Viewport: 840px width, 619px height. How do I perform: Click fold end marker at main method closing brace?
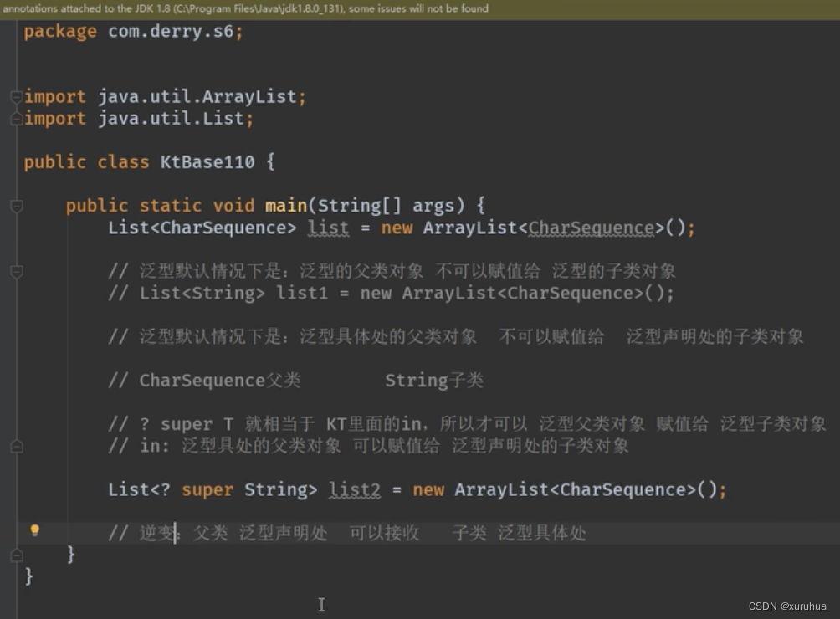[x=17, y=555]
